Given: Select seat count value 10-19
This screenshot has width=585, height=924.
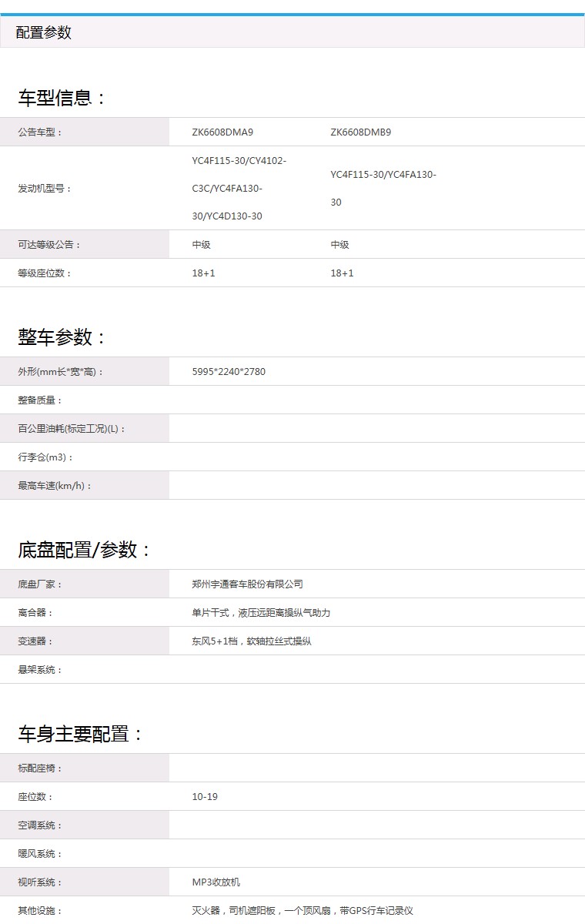Looking at the screenshot, I should 205,797.
